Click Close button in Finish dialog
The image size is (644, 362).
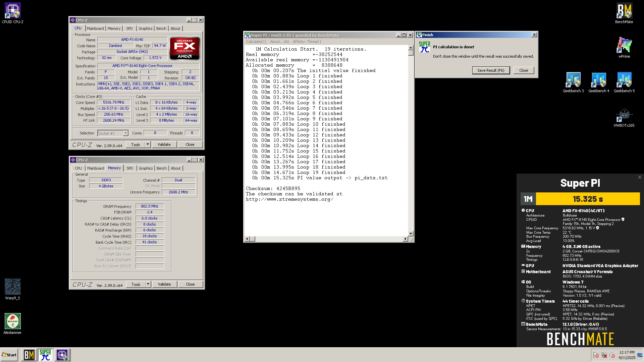524,70
